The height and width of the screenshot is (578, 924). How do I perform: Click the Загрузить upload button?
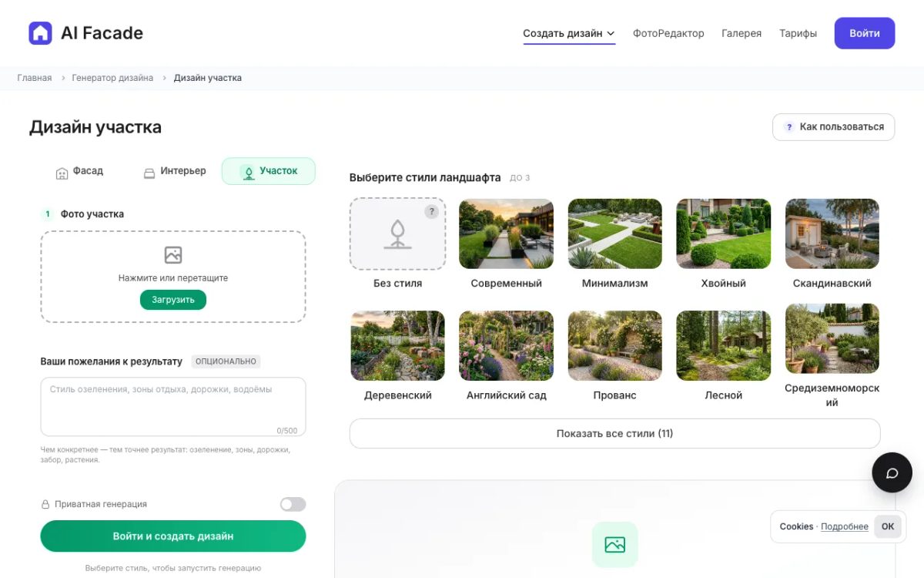click(x=173, y=300)
